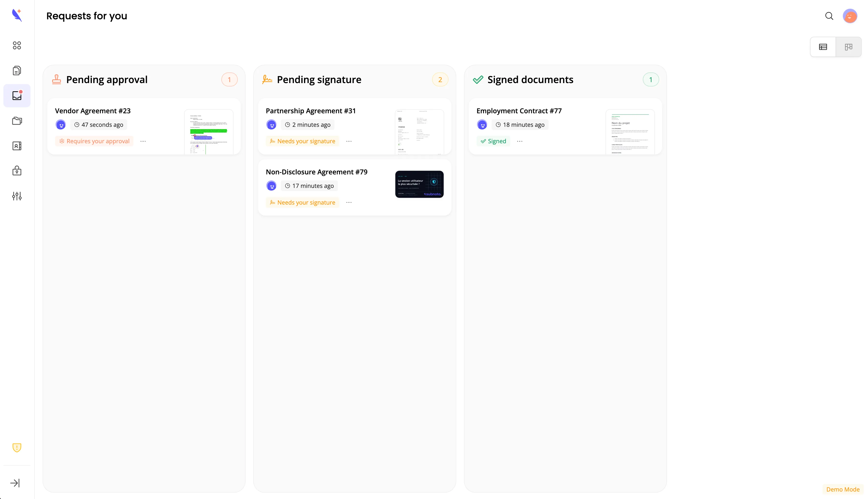Open the lock vault icon in sidebar
Image resolution: width=868 pixels, height=499 pixels.
17,171
